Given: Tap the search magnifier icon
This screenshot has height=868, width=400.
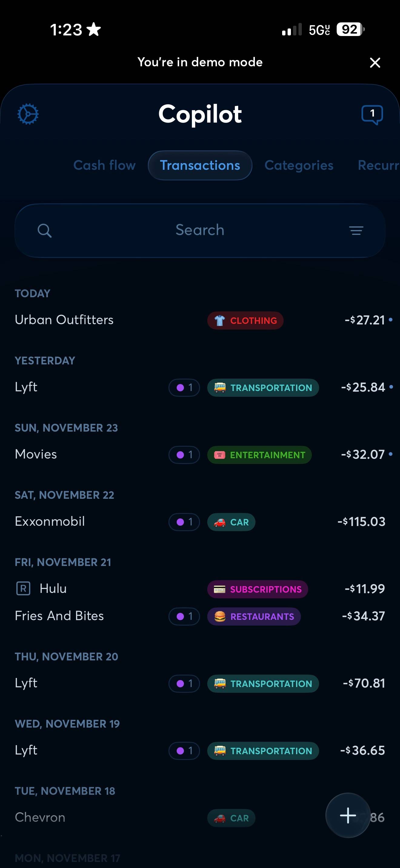Looking at the screenshot, I should pyautogui.click(x=45, y=231).
